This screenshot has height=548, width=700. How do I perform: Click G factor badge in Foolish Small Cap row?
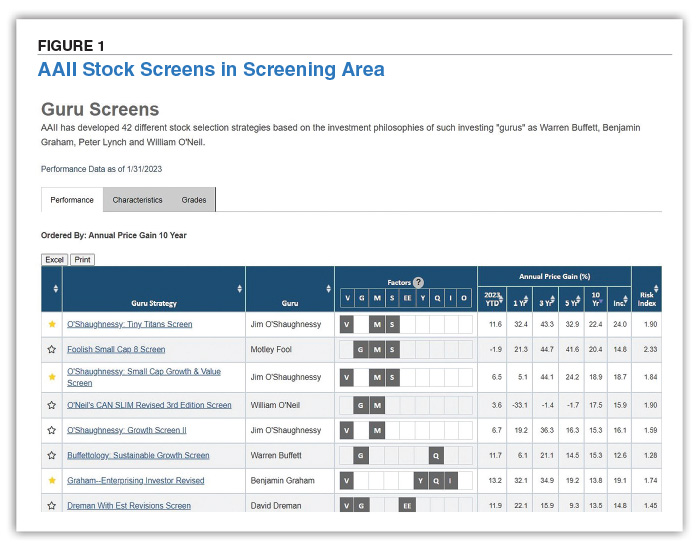click(361, 349)
